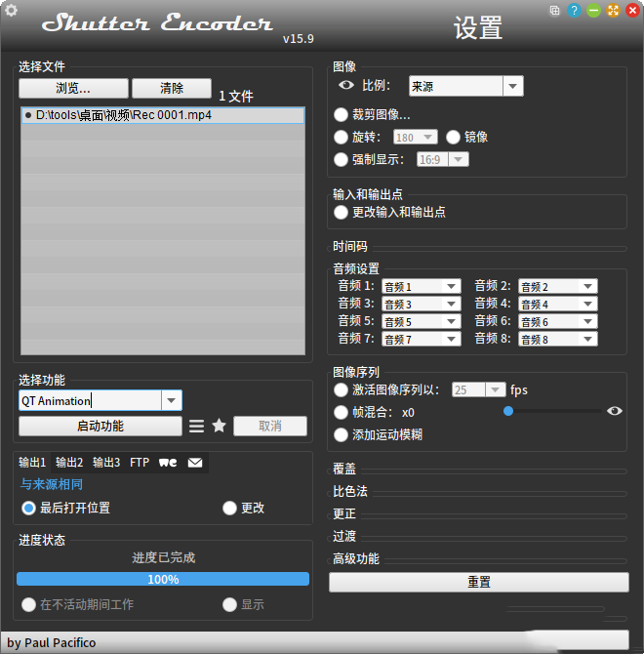Select 最后打开位置 radio button
Image resolution: width=644 pixels, height=654 pixels.
coord(28,508)
